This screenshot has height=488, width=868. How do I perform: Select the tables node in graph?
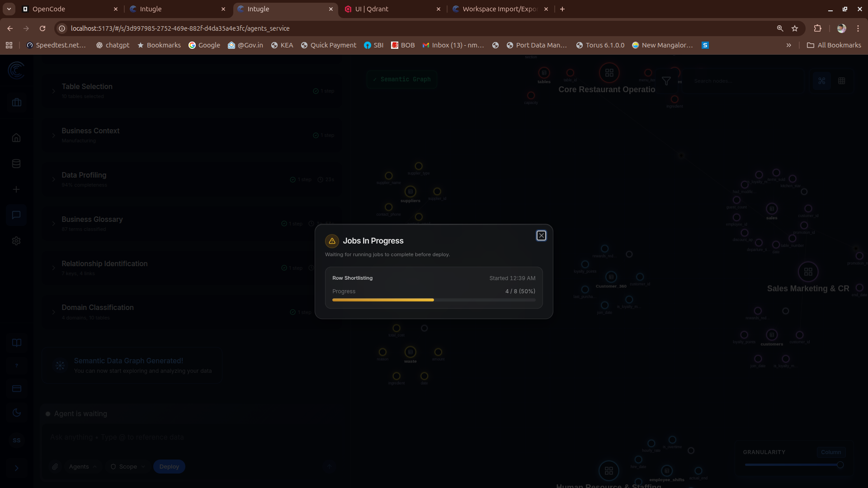pyautogui.click(x=544, y=73)
